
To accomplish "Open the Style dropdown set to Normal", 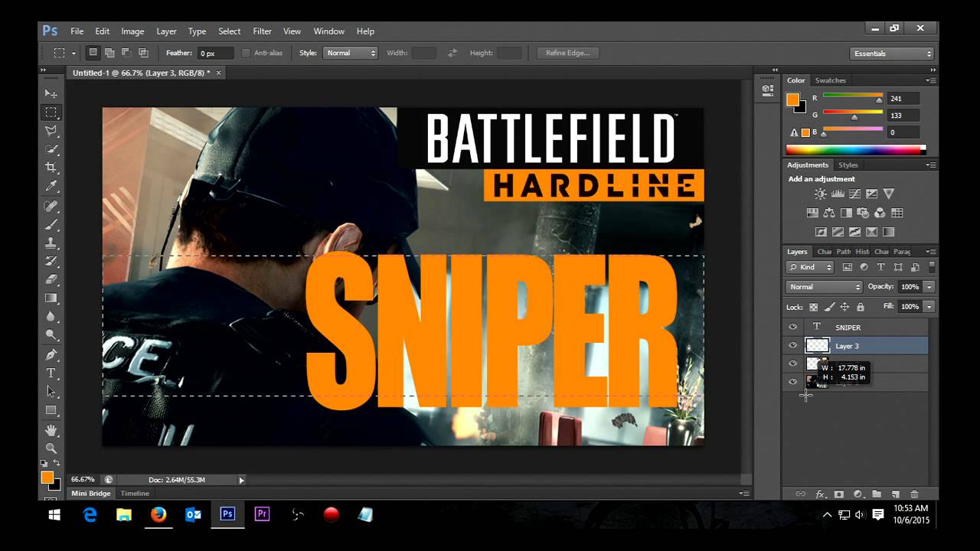I will click(x=351, y=53).
